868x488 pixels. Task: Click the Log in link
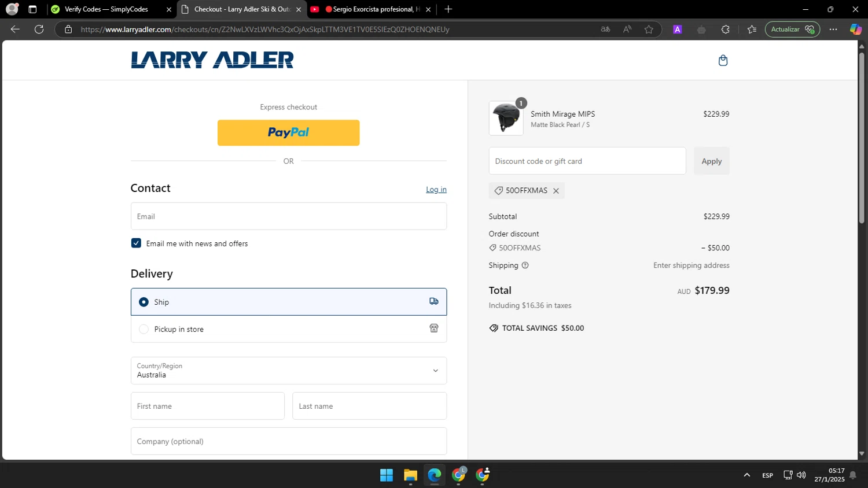(x=436, y=190)
